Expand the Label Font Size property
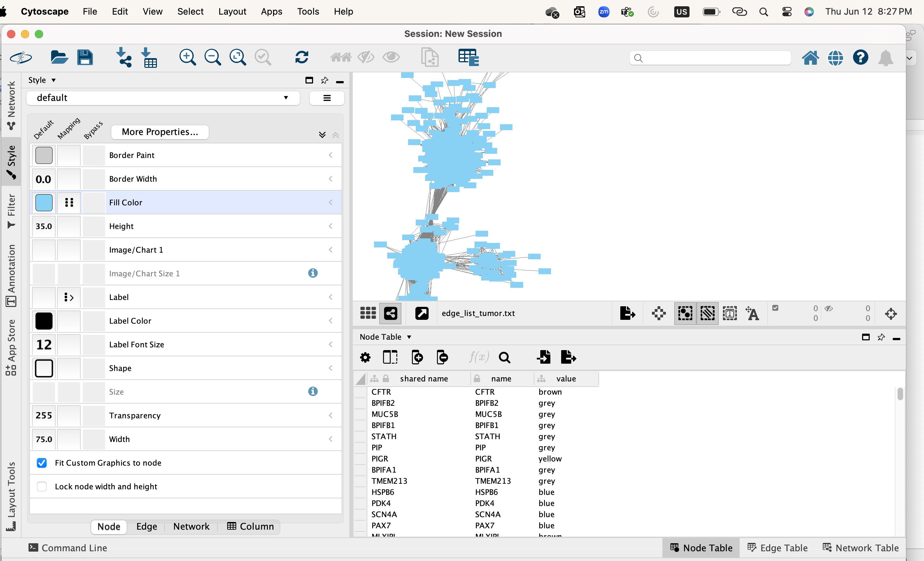Screen dimensions: 924x561 click(330, 344)
